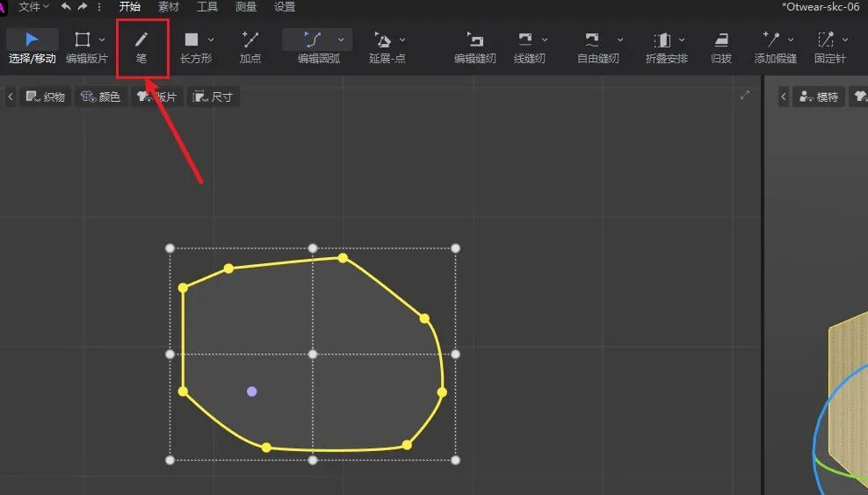Viewport: 868px width, 495px height.
Task: Open the 颜色 color panel
Action: pyautogui.click(x=101, y=97)
